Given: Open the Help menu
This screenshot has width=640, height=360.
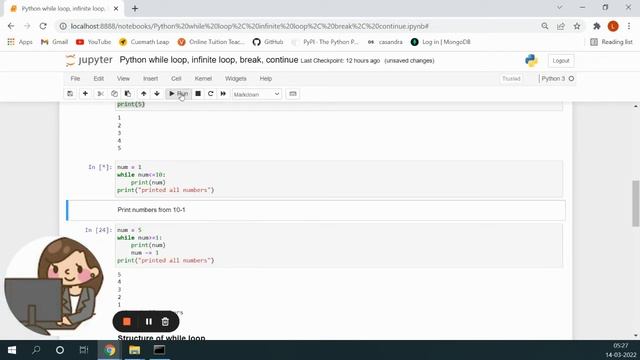Looking at the screenshot, I should point(266,78).
